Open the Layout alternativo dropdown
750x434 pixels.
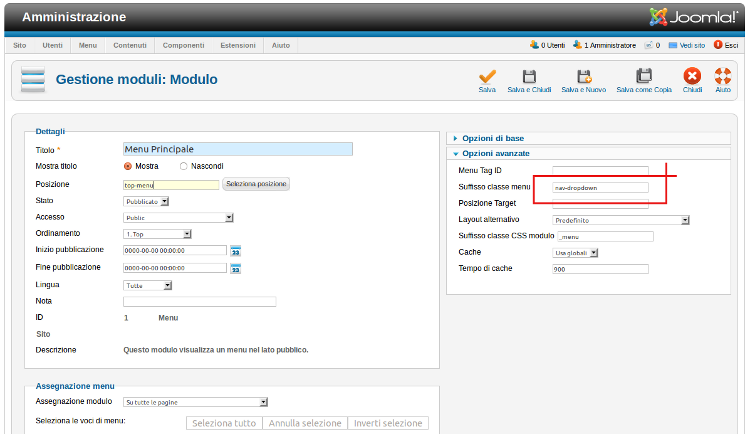click(621, 220)
